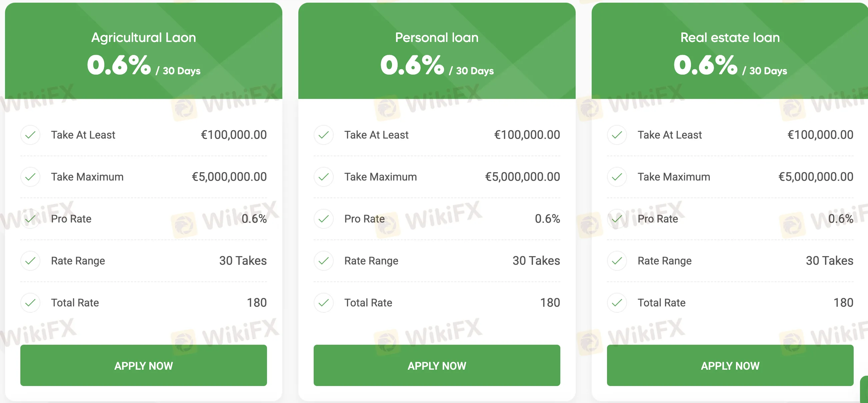Click the Rate Range checkmark on Personal loan
Screen dimensions: 868x403
point(323,260)
